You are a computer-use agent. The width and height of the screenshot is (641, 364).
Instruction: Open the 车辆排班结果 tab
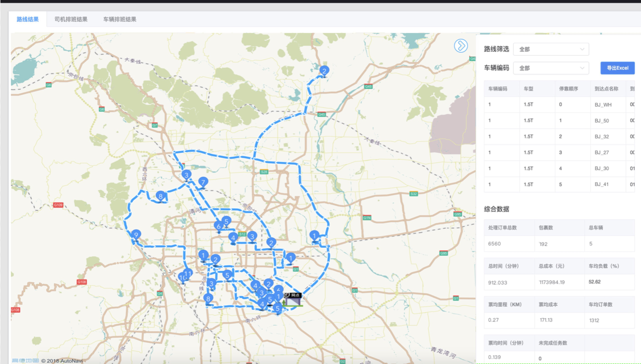pos(120,19)
